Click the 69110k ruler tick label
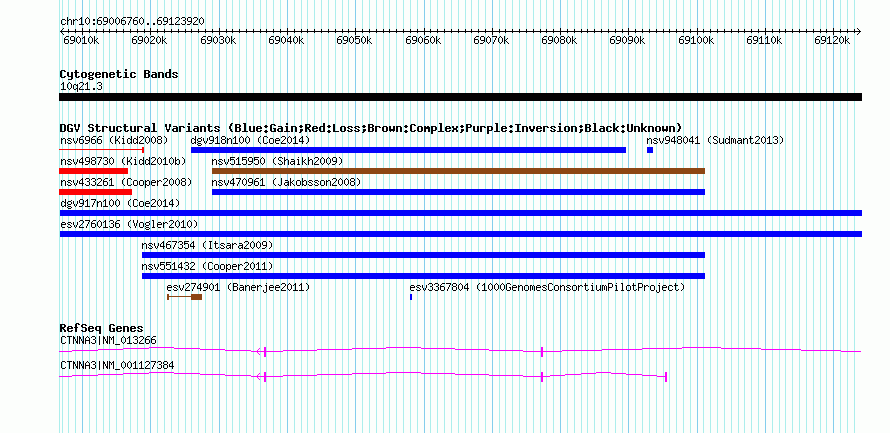Image resolution: width=890 pixels, height=433 pixels. (765, 40)
